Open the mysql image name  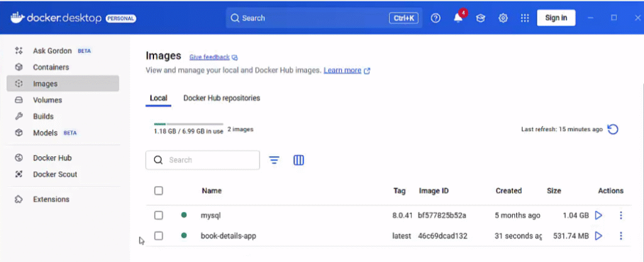coord(211,215)
